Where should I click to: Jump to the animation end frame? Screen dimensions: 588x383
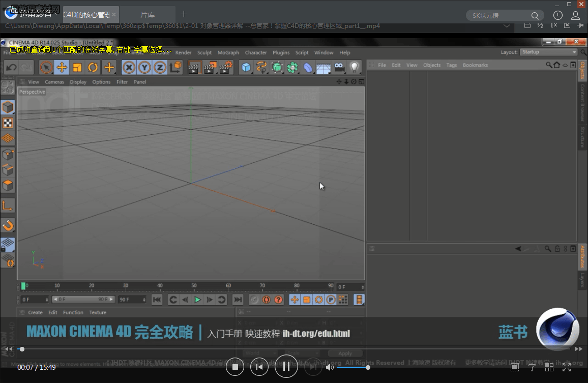click(x=238, y=300)
